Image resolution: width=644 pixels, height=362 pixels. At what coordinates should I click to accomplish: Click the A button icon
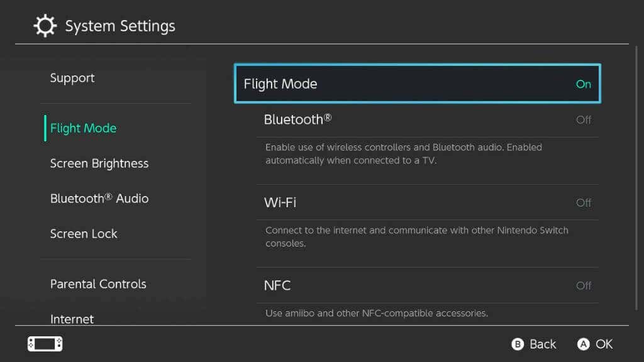coord(584,344)
